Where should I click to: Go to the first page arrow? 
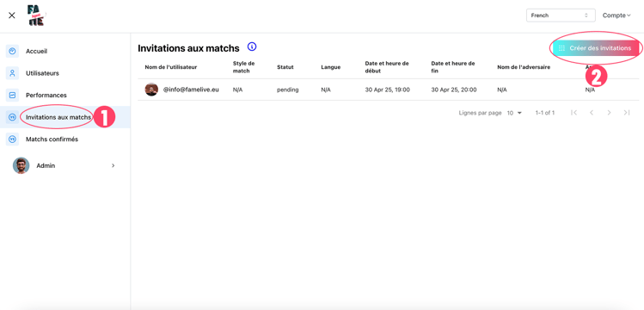pyautogui.click(x=574, y=113)
